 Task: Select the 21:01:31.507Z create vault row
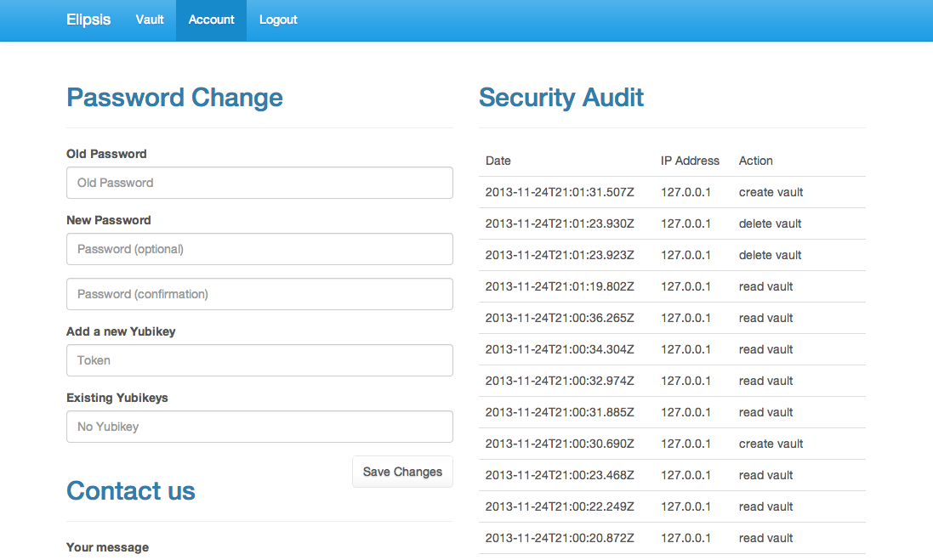point(672,192)
